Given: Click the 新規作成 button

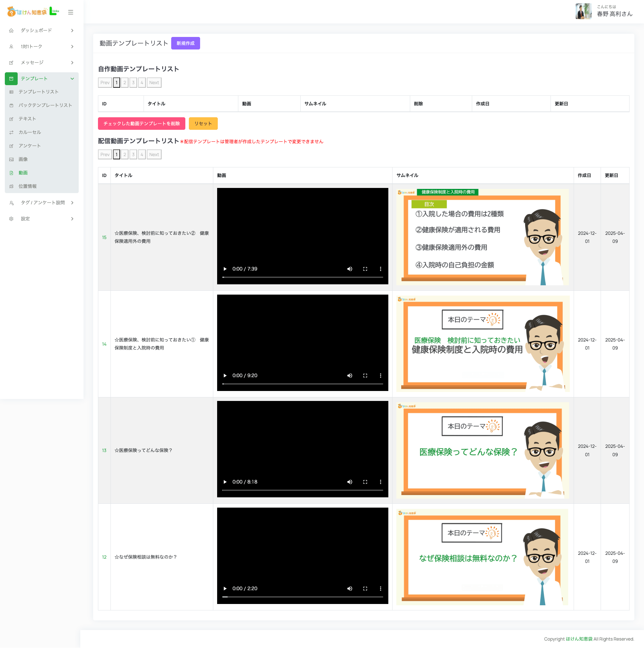Looking at the screenshot, I should click(185, 43).
